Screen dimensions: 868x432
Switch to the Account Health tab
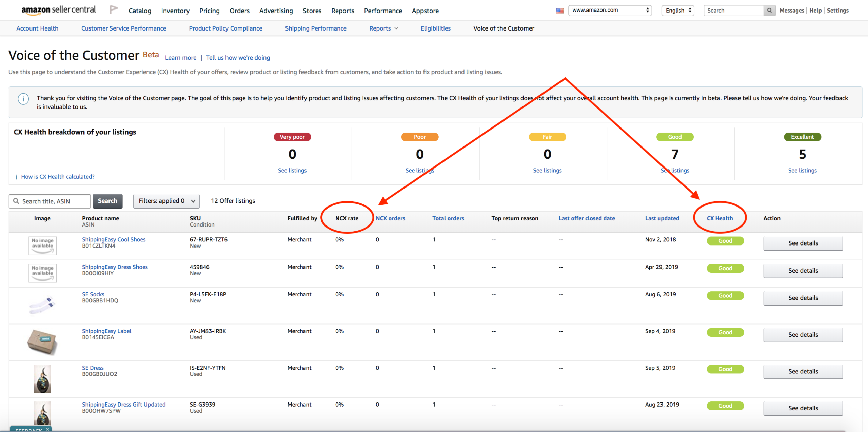37,28
